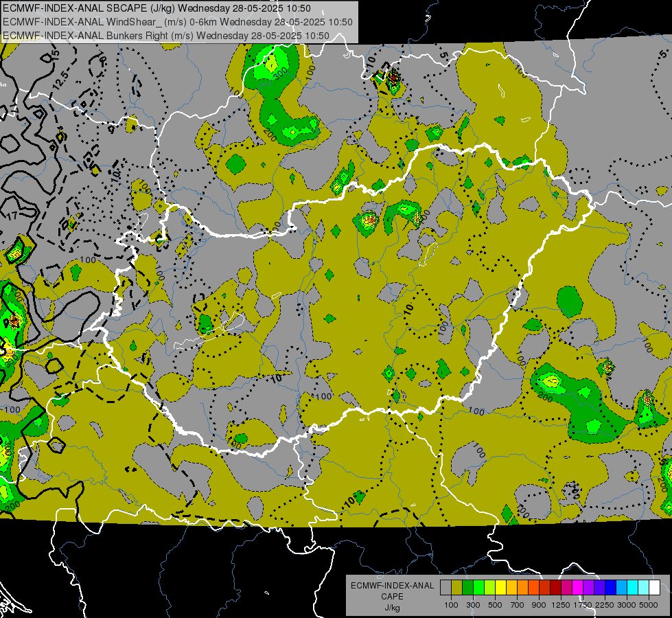Click the 1750 tick label in legend
This screenshot has height=618, width=672.
coord(583,605)
